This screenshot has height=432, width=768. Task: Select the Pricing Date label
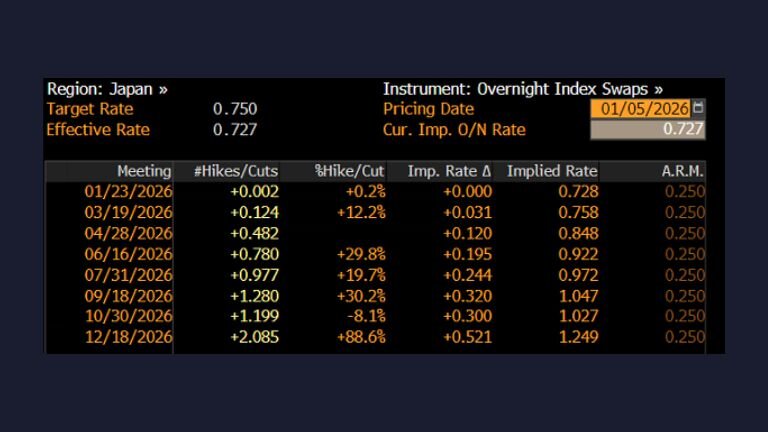(x=429, y=109)
